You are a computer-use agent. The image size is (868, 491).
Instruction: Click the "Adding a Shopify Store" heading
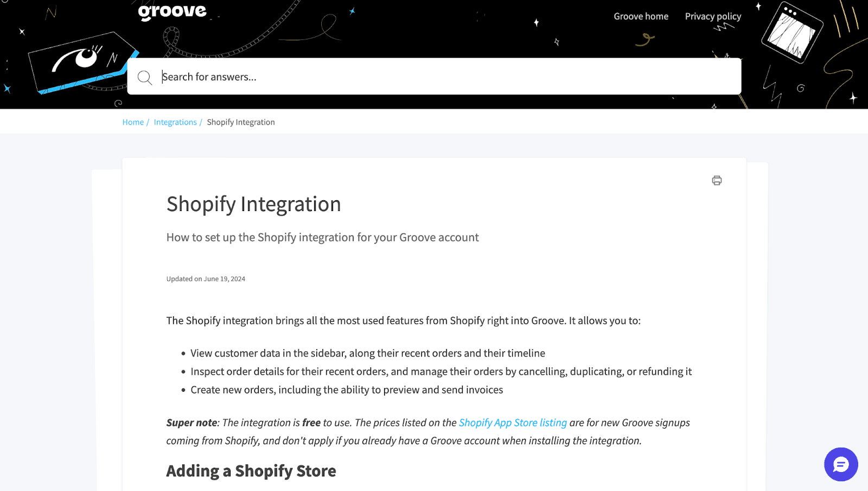[251, 470]
